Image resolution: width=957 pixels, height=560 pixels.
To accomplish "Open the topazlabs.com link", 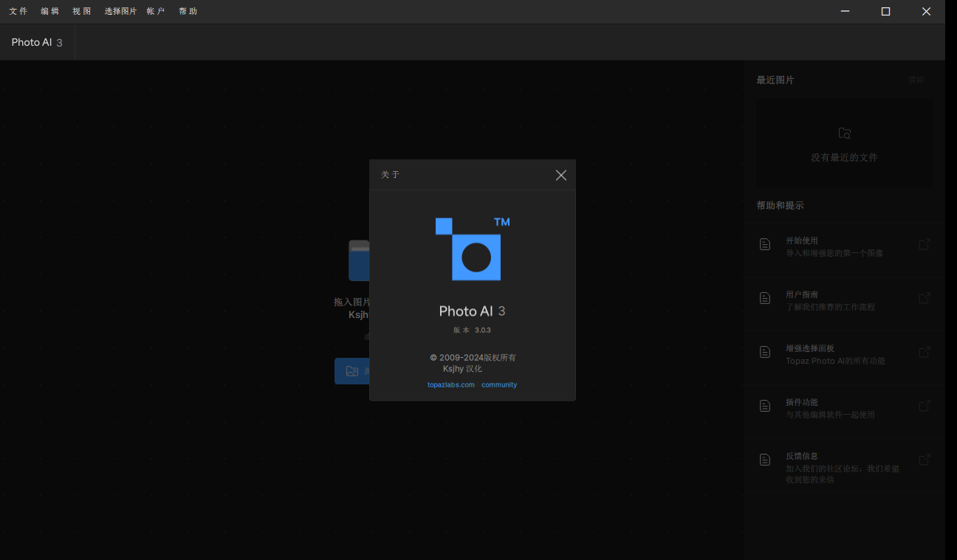I will (450, 385).
